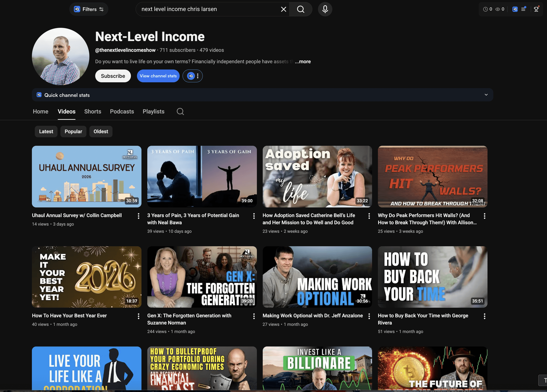
Task: Open the Making Work Optional video thumbnail
Action: [317, 277]
